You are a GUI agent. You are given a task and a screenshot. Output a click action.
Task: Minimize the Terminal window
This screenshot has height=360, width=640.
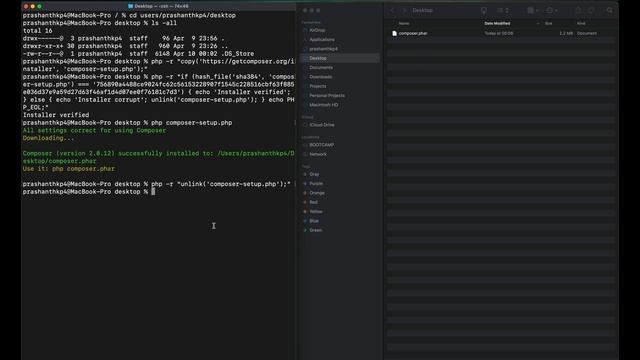[33, 7]
